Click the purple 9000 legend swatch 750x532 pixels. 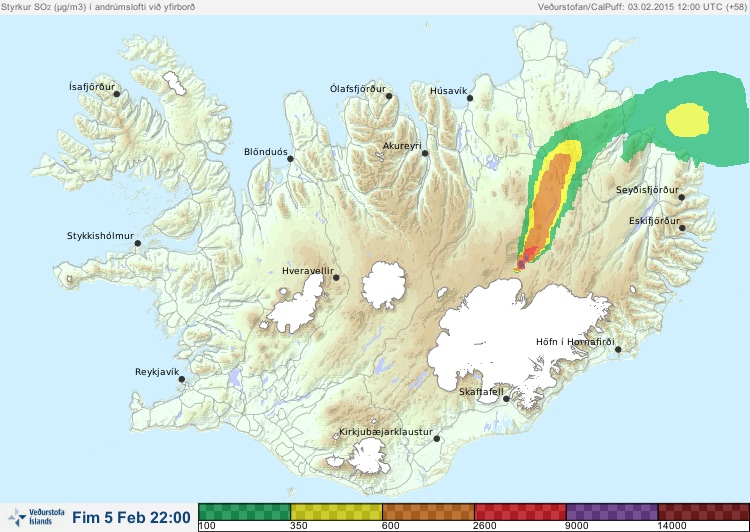pyautogui.click(x=612, y=512)
